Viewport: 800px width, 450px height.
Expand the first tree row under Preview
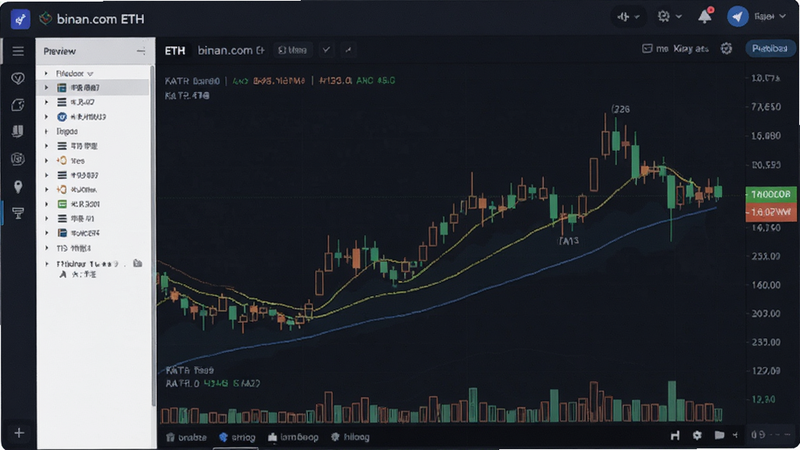[x=46, y=73]
